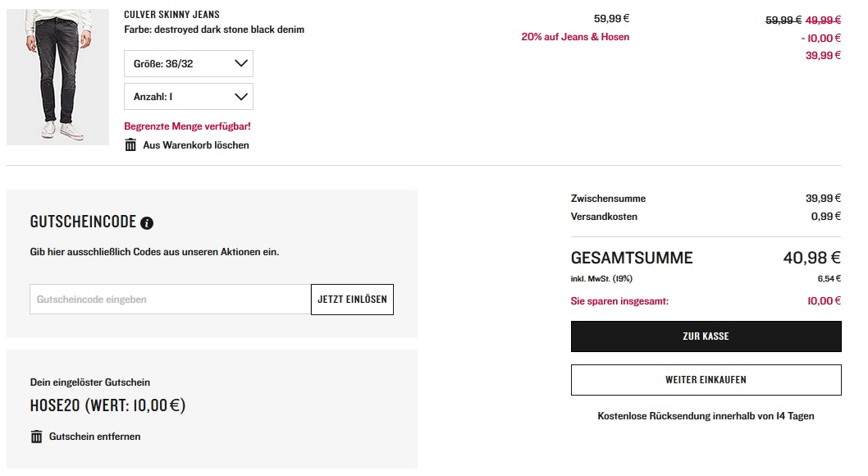Redeem the code with JETZT EINLÖSEN
The height and width of the screenshot is (476, 868).
click(x=352, y=300)
